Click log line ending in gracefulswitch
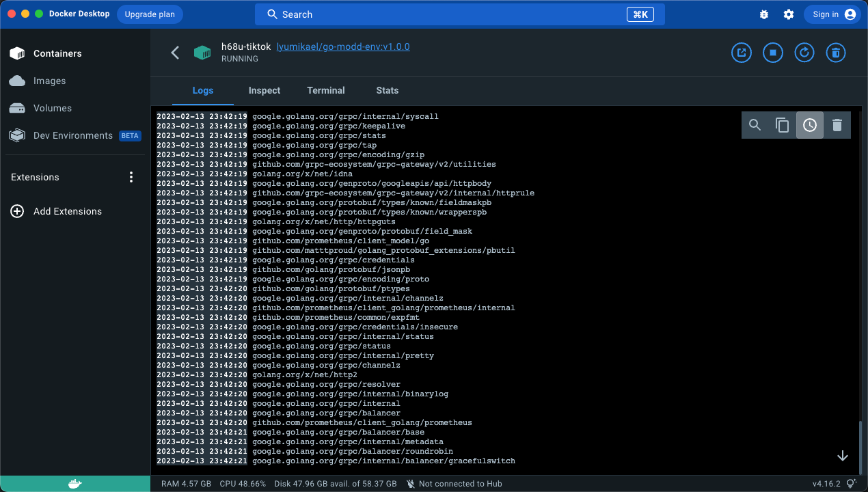The width and height of the screenshot is (868, 492). (x=383, y=461)
